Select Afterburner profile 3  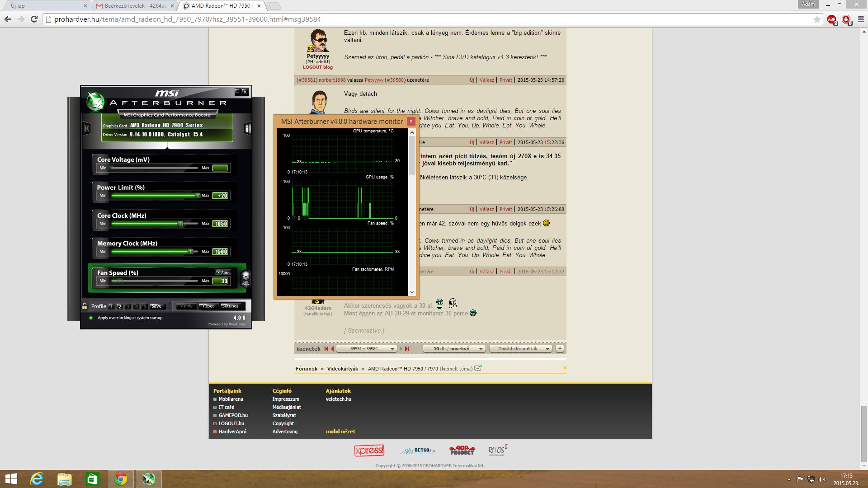tap(128, 306)
